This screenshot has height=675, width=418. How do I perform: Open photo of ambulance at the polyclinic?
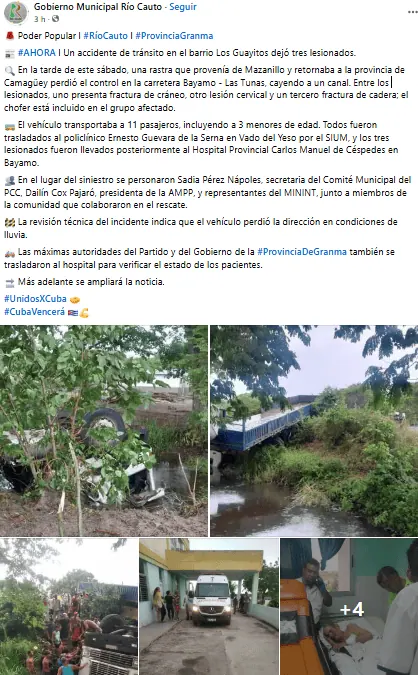[209, 607]
